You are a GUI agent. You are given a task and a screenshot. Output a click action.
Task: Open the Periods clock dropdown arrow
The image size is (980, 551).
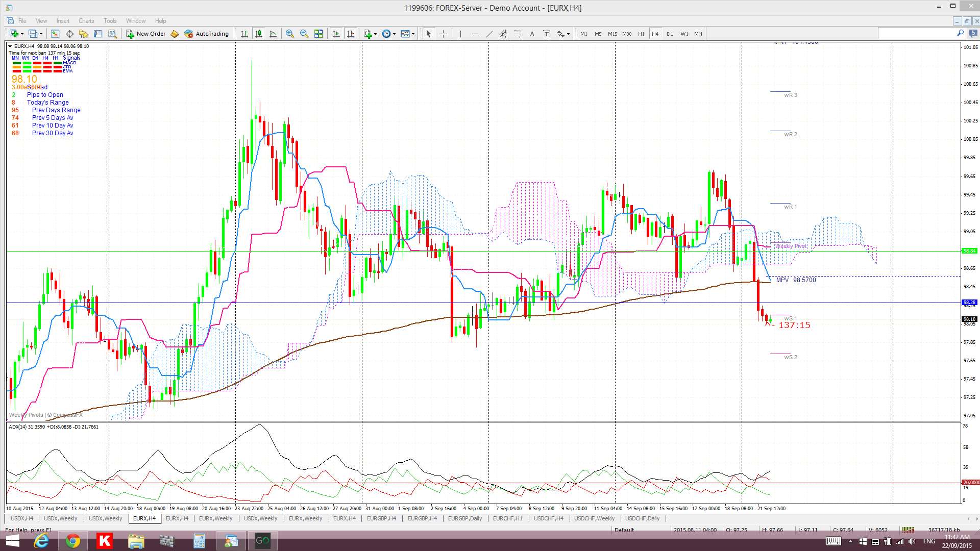pos(394,34)
